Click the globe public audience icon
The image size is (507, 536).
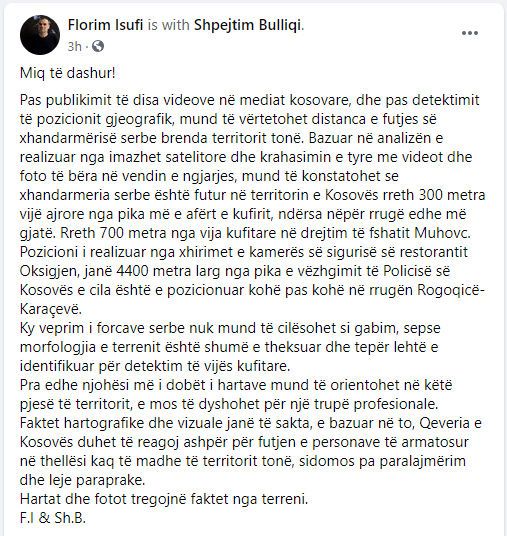pyautogui.click(x=98, y=46)
